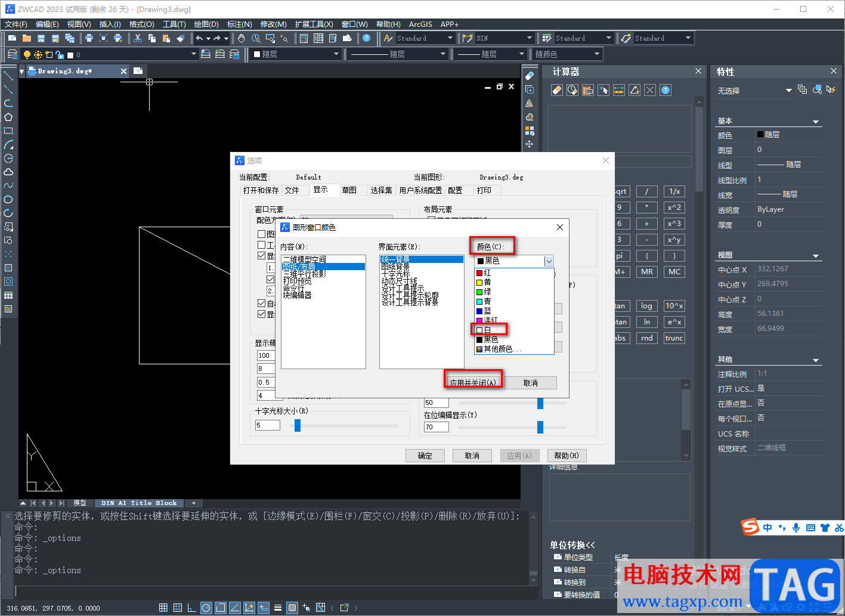The width and height of the screenshot is (845, 616).
Task: Open the color control dropdown 随层
Action: [x=295, y=54]
